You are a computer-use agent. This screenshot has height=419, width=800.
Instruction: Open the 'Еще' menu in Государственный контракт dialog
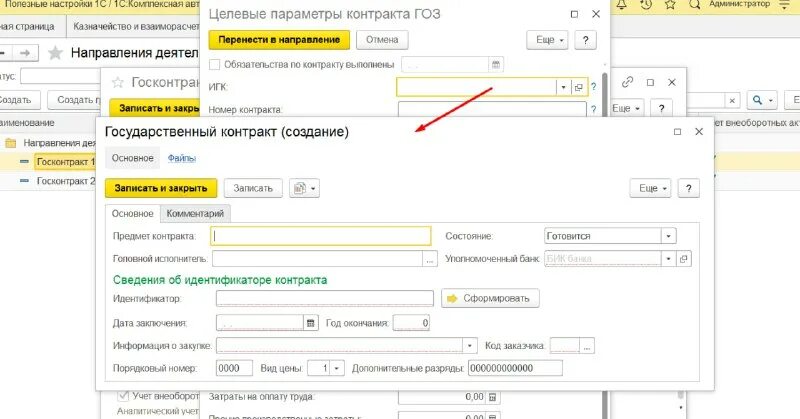[x=651, y=188]
